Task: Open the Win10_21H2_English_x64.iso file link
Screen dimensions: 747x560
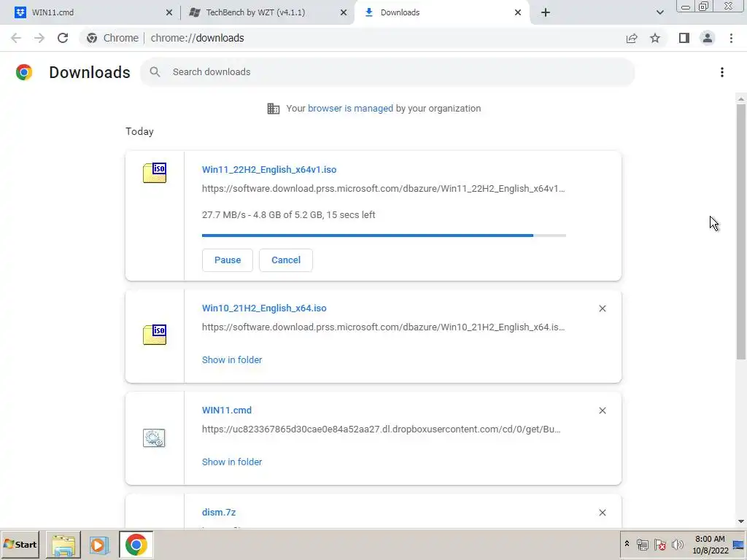Action: (x=264, y=308)
